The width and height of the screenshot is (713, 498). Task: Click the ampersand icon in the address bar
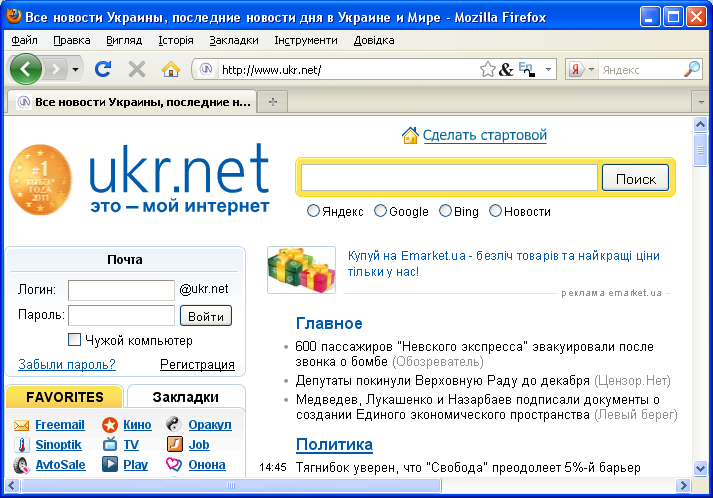point(506,70)
